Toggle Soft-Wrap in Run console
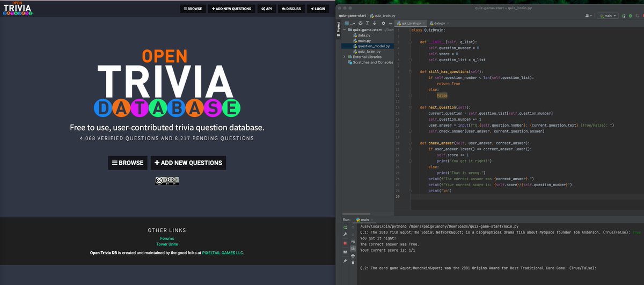 (x=353, y=242)
